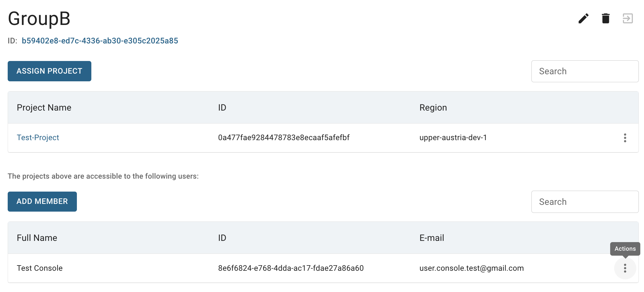Click the leave group arrow icon
This screenshot has height=292, width=644.
coord(628,18)
